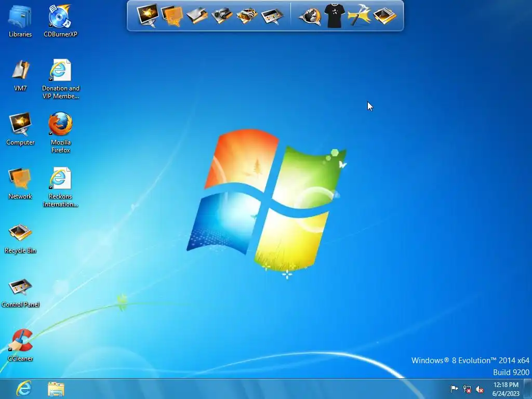Open the Action Center flag tray icon
Screen dimensions: 532x399
point(454,389)
